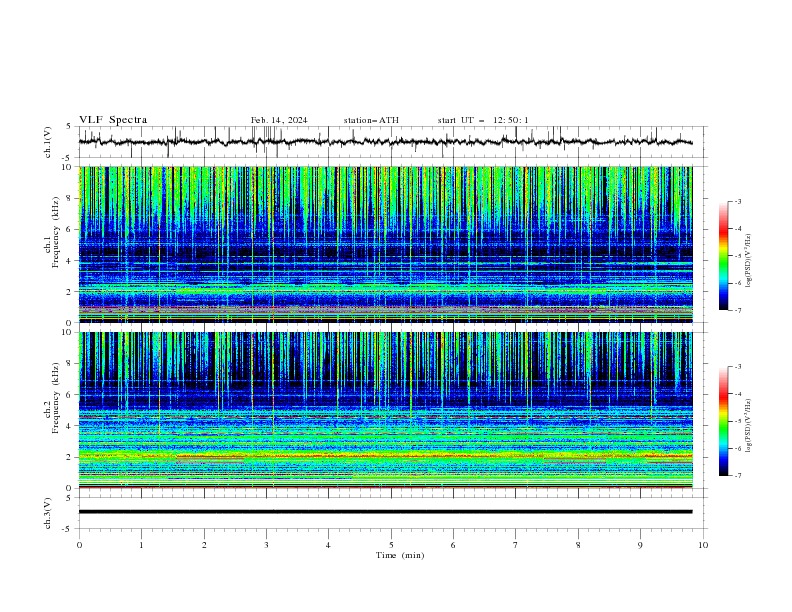Click time axis tick label "0"
Screen dimensions: 792x612
[79, 545]
